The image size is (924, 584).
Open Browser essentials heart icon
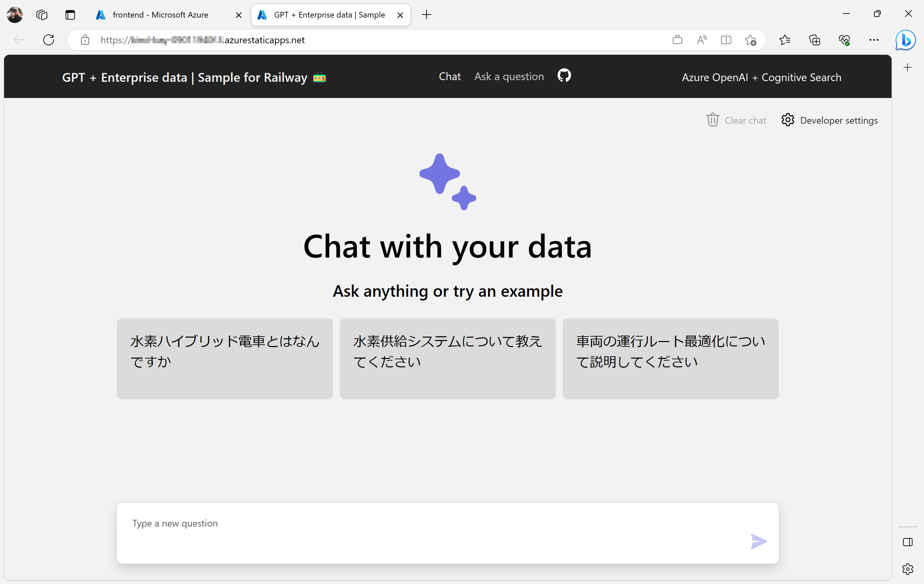844,40
